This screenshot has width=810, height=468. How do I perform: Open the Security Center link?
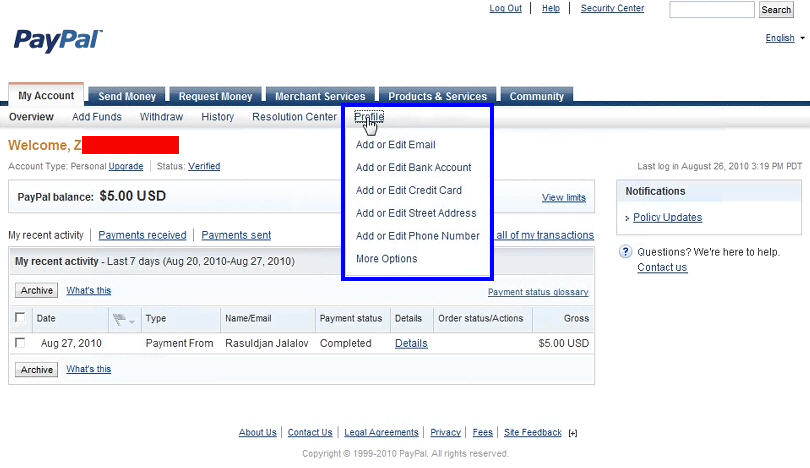click(612, 8)
